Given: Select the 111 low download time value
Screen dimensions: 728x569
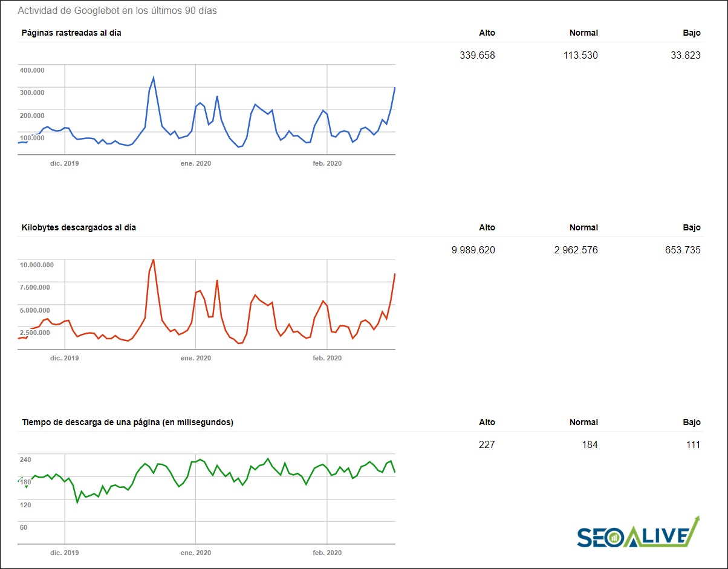Looking at the screenshot, I should [x=692, y=445].
